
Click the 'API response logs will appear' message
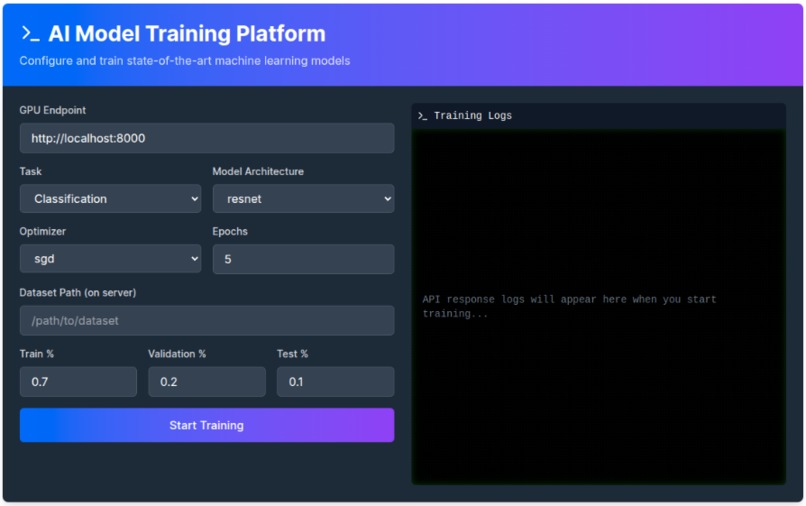point(569,306)
